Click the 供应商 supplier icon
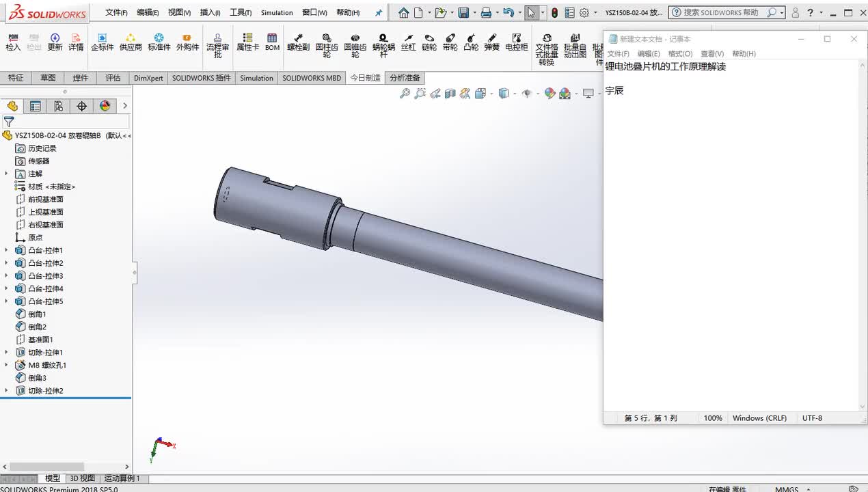 (131, 42)
